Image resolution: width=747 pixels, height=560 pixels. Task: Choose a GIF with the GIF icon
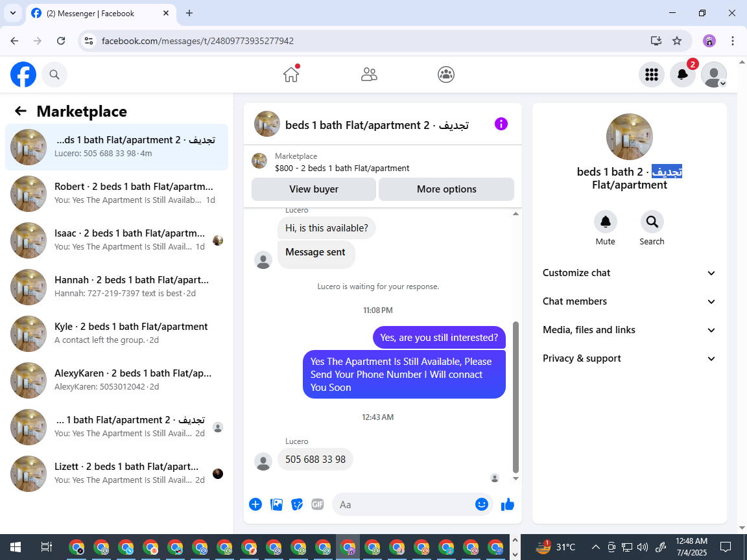click(x=317, y=504)
